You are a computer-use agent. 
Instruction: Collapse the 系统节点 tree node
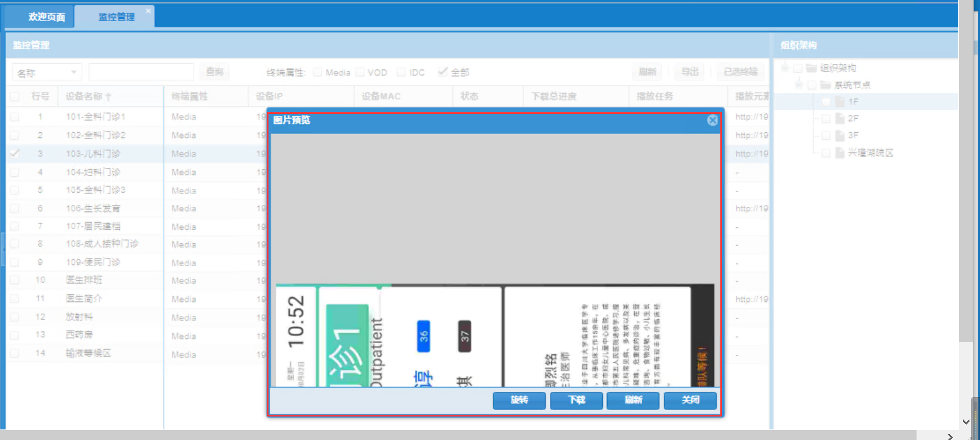click(799, 85)
